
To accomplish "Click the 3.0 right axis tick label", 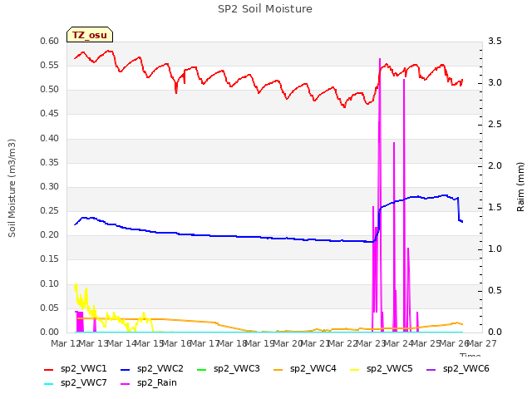I will (495, 82).
